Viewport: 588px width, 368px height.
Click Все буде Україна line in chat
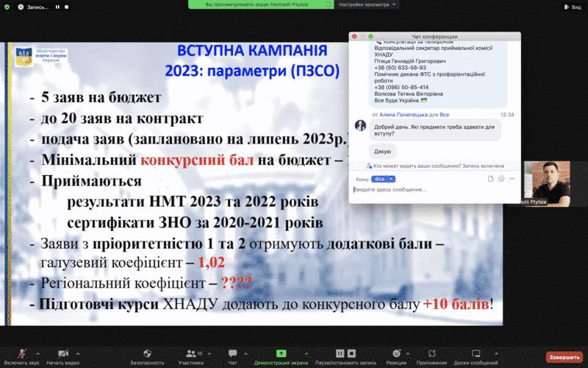pyautogui.click(x=401, y=101)
